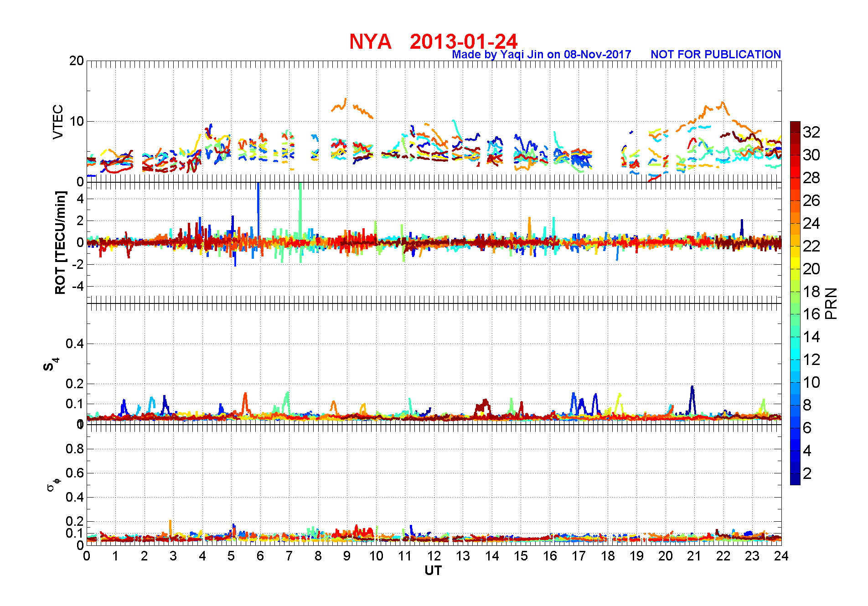Select the "0.4" tick on the S4 axis
868x606 pixels.
(75, 344)
